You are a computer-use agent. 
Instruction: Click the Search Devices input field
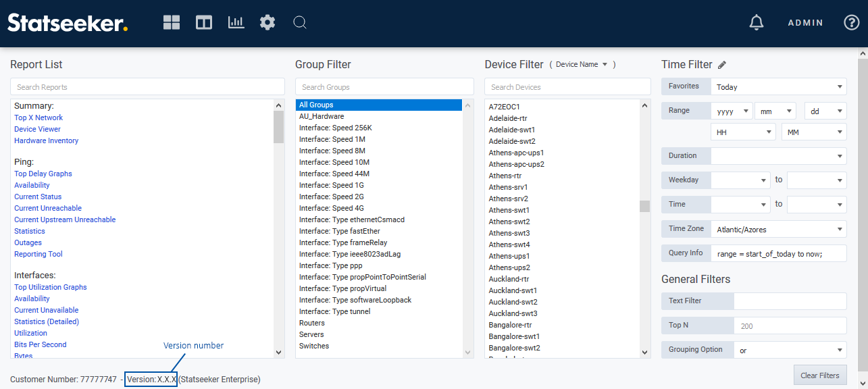[567, 86]
